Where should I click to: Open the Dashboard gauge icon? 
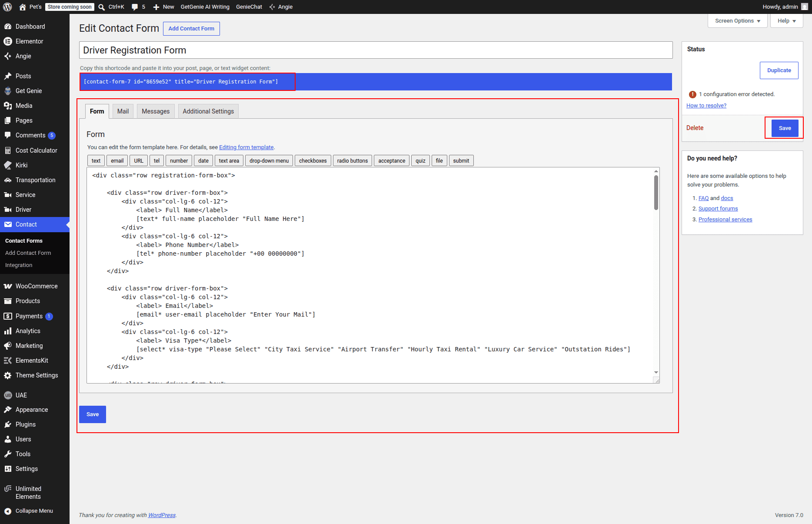coord(8,27)
